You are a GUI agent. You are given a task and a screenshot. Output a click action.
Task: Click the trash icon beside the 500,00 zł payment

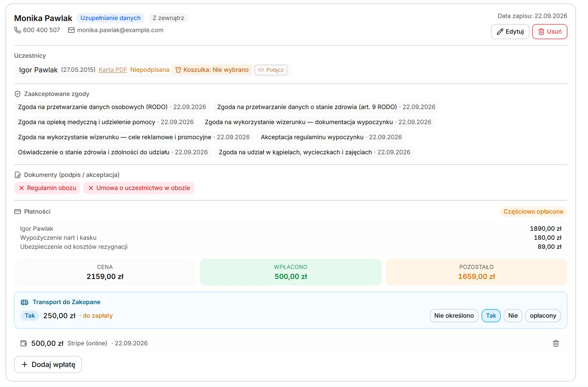(x=556, y=344)
